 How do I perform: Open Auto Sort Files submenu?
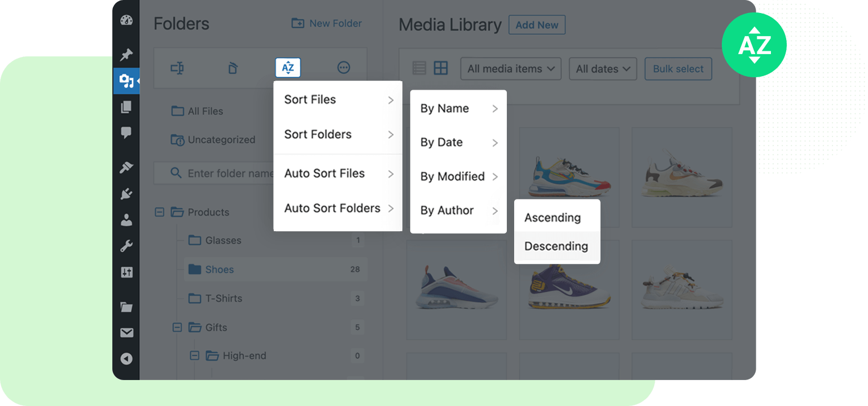337,173
